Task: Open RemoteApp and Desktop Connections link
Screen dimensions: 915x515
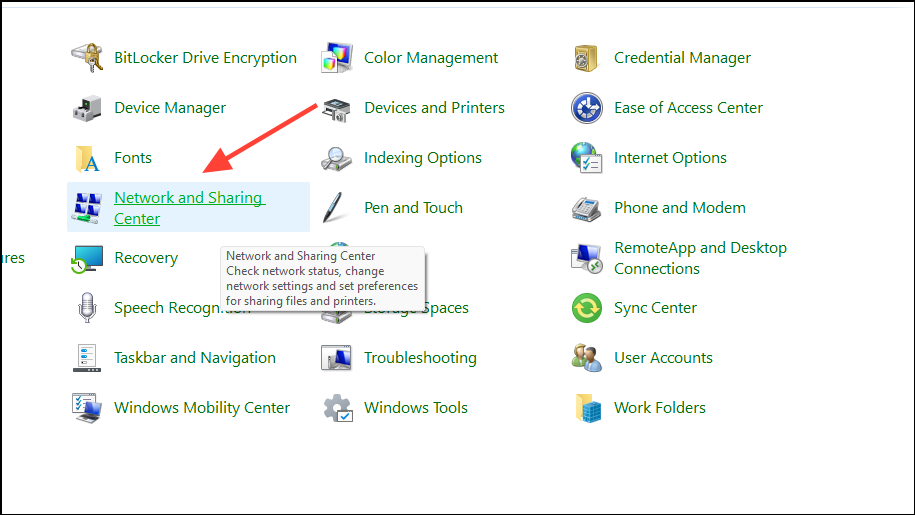Action: (x=700, y=258)
